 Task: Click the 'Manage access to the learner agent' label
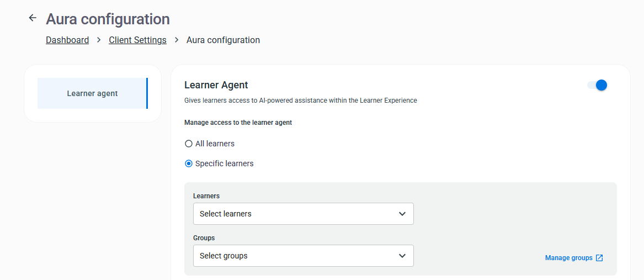pyautogui.click(x=238, y=123)
